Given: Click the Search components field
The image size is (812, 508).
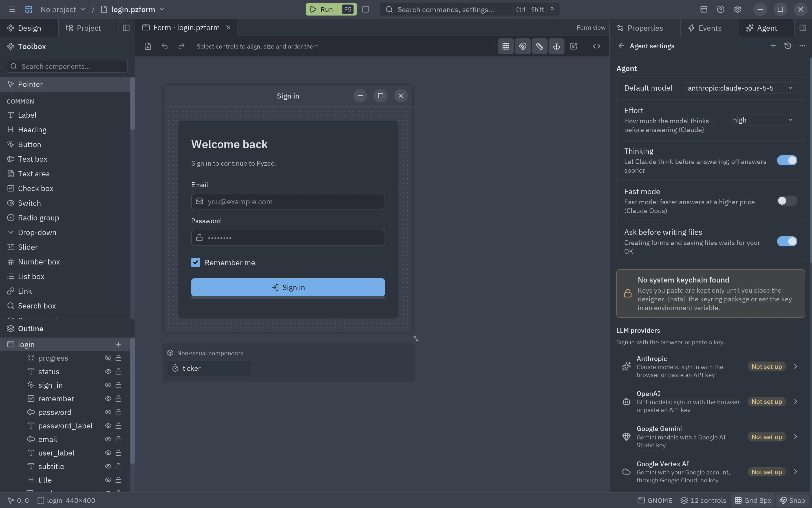Looking at the screenshot, I should tap(67, 66).
